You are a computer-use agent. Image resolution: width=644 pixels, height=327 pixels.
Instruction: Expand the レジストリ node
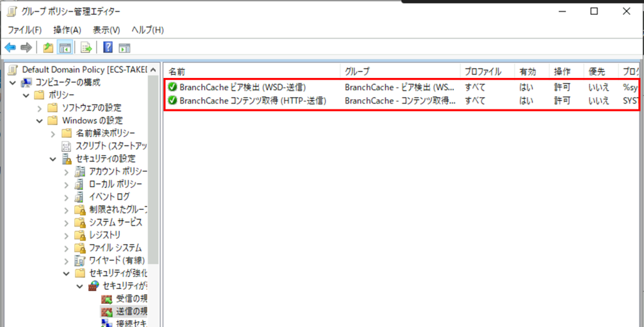click(x=66, y=236)
